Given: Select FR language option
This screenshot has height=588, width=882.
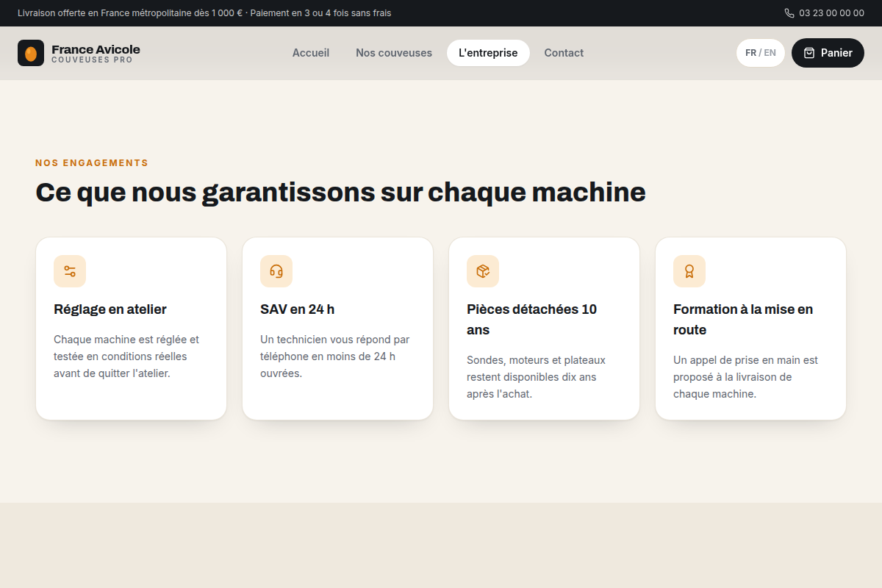Looking at the screenshot, I should point(750,53).
